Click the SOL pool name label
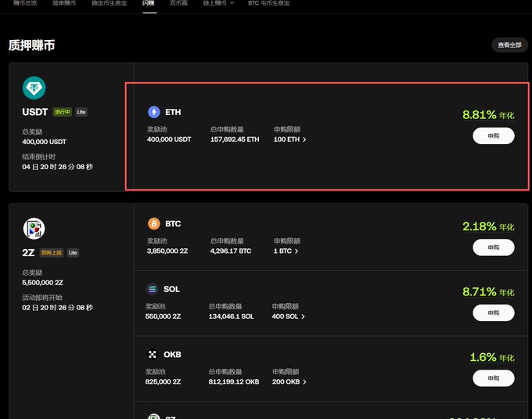The width and height of the screenshot is (532, 419). tap(171, 289)
